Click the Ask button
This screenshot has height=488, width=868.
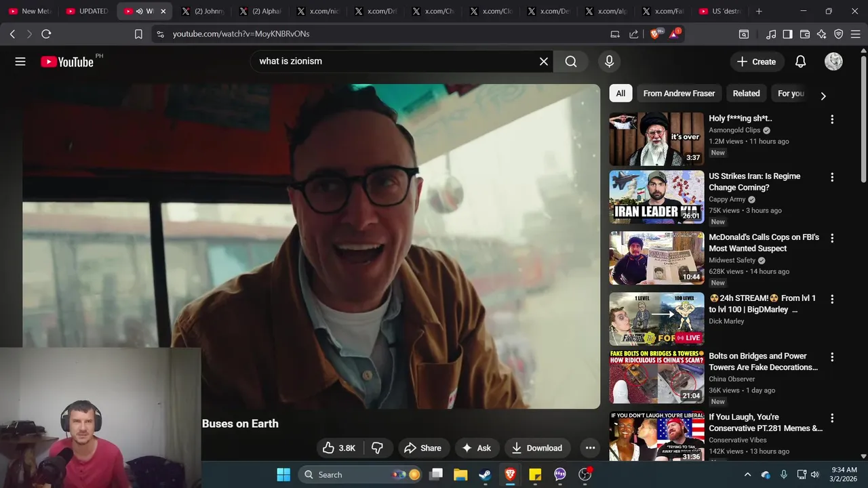pos(477,448)
